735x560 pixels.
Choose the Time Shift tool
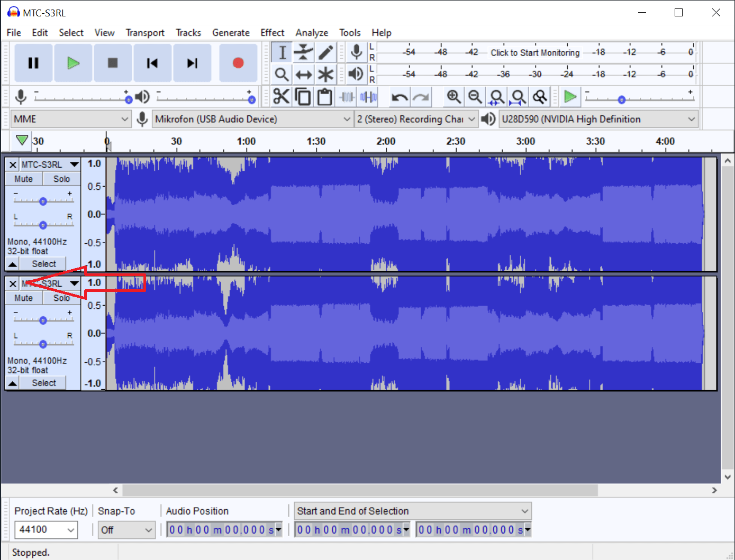[x=303, y=75]
